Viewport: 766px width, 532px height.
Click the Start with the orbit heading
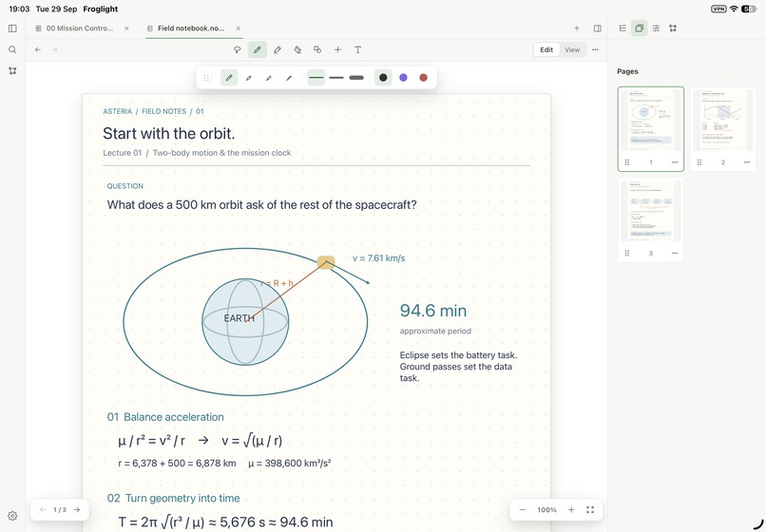tap(168, 133)
